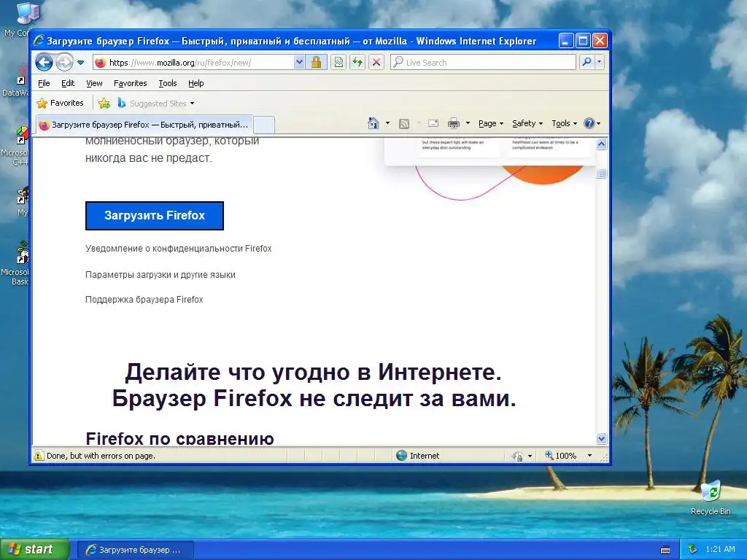This screenshot has height=560, width=747.
Task: Open search provider dropdown arrow
Action: pyautogui.click(x=600, y=63)
